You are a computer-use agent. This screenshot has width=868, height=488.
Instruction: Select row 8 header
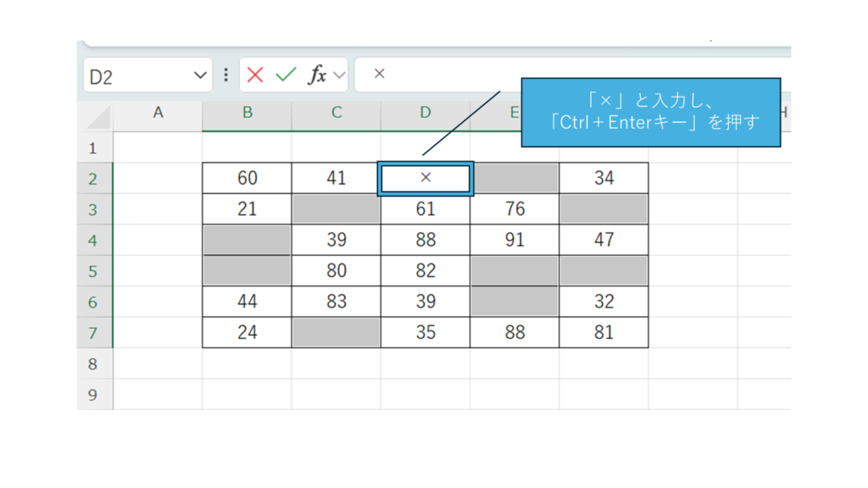point(94,364)
